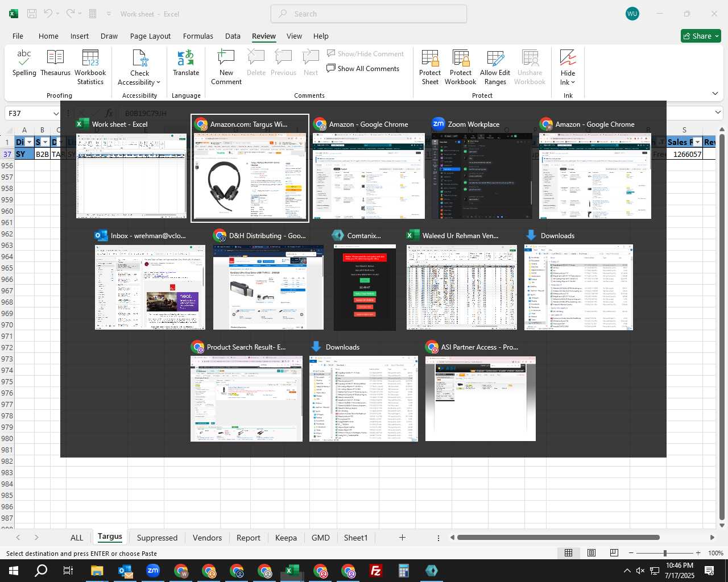
Task: Open Calculator from the taskbar
Action: 404,571
